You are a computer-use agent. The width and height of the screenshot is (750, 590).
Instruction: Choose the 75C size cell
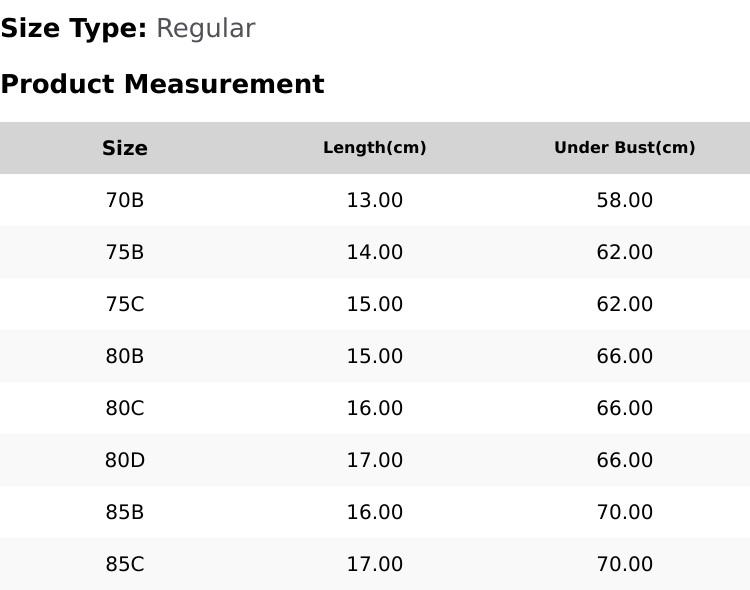point(125,304)
